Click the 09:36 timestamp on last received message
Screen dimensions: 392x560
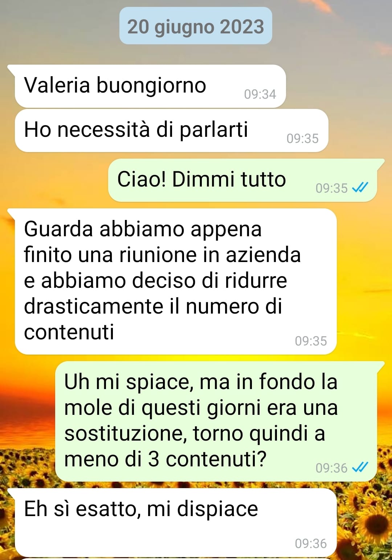pyautogui.click(x=311, y=544)
